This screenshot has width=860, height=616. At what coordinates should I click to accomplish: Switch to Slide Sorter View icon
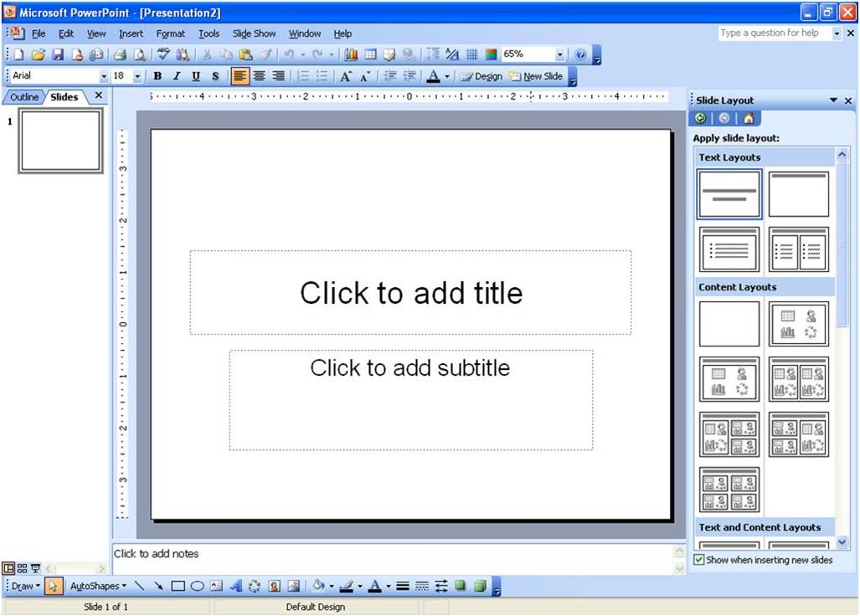[22, 568]
